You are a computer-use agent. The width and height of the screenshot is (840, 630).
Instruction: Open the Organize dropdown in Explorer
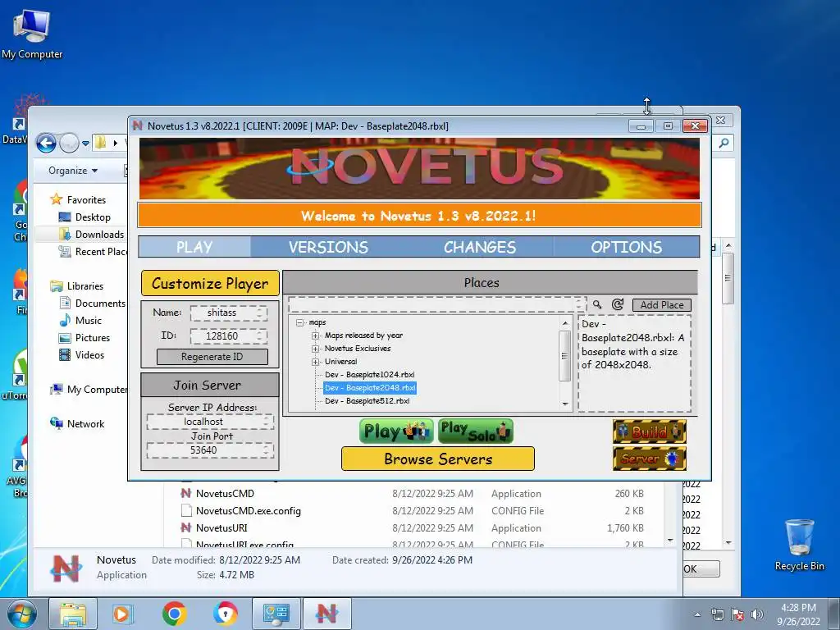pyautogui.click(x=73, y=171)
